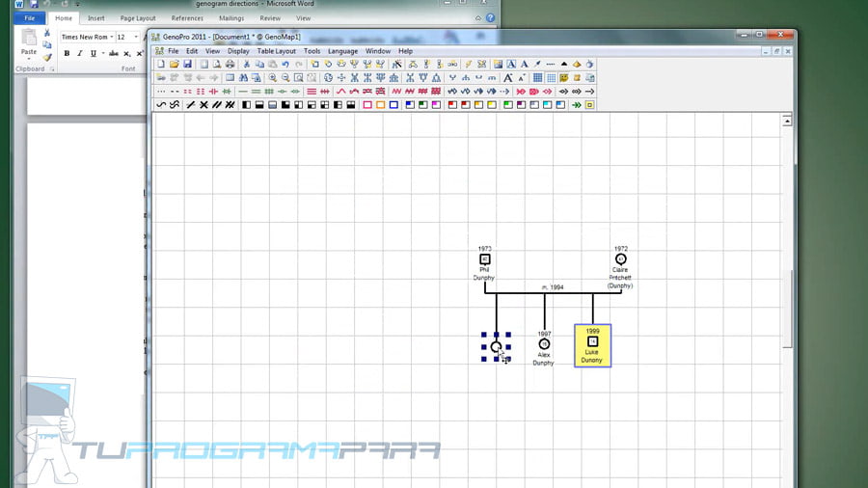868x488 pixels.
Task: Open the Table Layout menu in GenoPro
Action: 276,51
